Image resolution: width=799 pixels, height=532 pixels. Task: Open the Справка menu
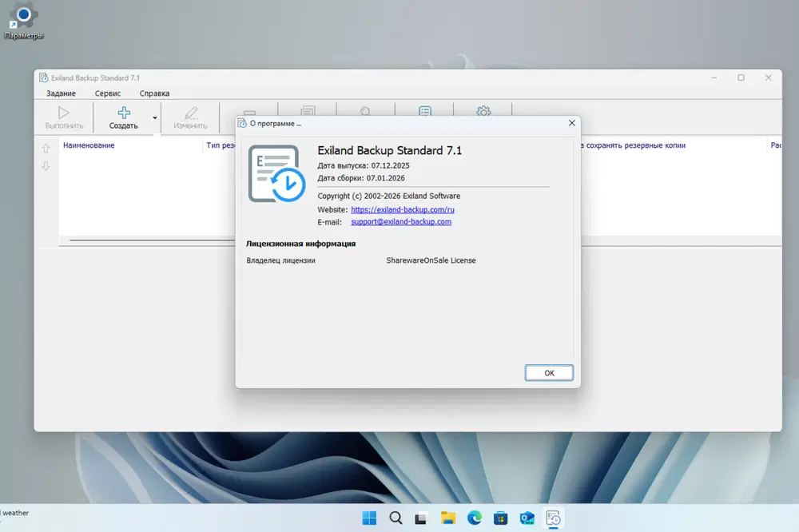pos(154,93)
